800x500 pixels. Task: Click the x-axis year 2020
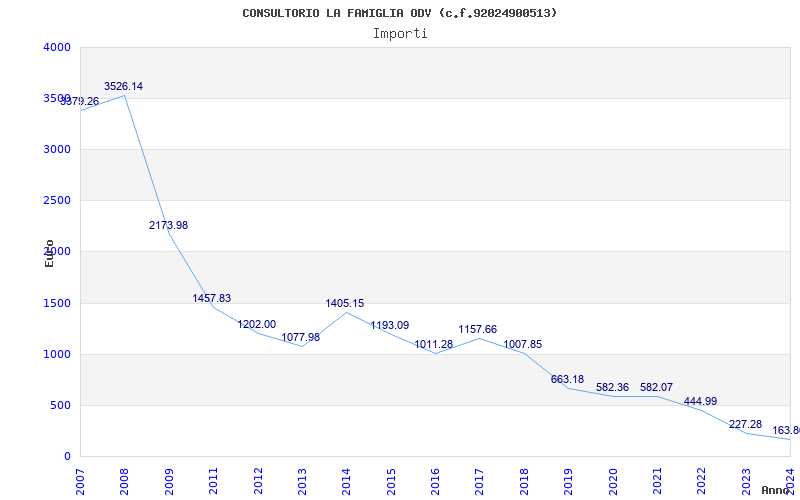pyautogui.click(x=613, y=482)
